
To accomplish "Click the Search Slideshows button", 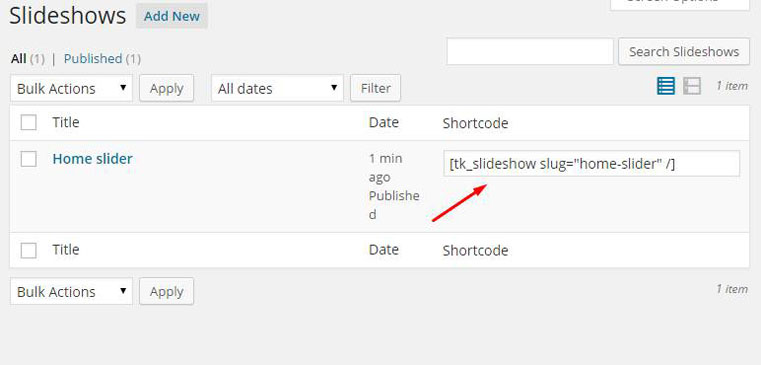I will (x=684, y=51).
